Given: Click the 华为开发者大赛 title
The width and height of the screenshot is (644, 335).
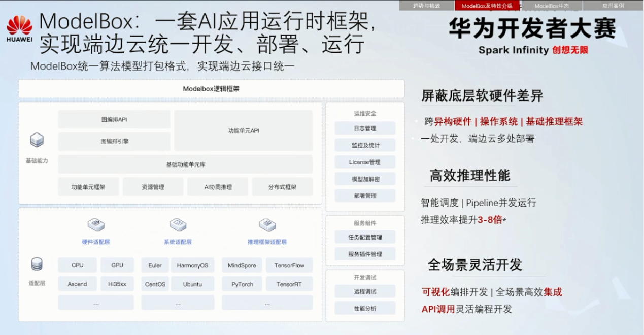Looking at the screenshot, I should click(532, 29).
